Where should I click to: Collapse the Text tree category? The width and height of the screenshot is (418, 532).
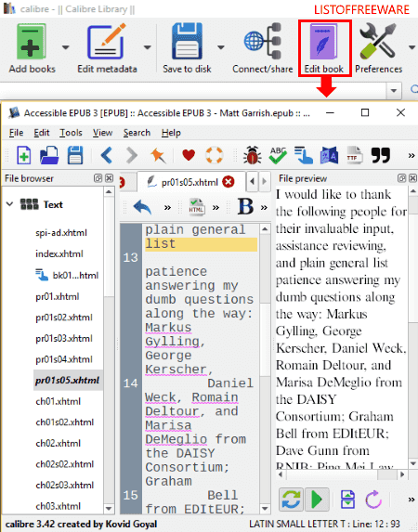point(10,204)
